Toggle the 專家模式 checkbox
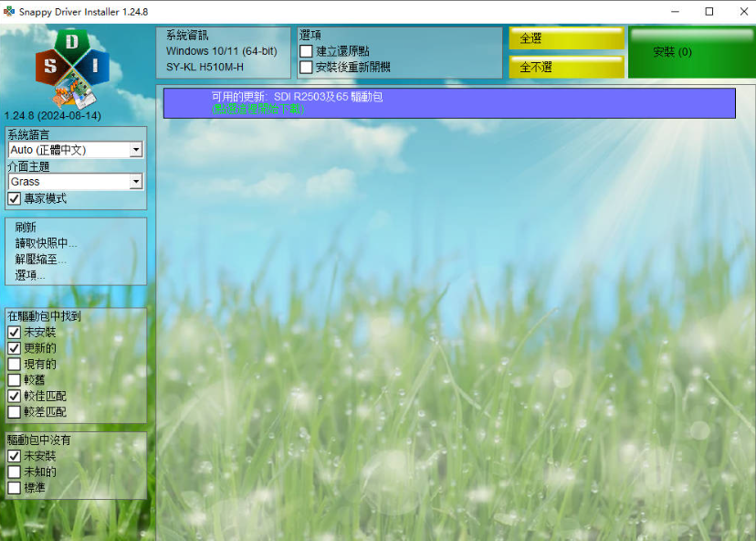 [x=15, y=198]
